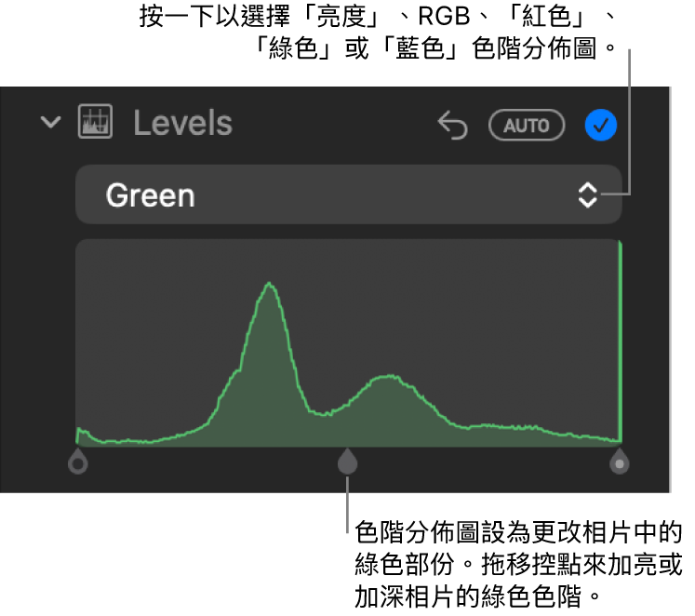
Task: Click the Levels section title text
Action: pos(183,123)
